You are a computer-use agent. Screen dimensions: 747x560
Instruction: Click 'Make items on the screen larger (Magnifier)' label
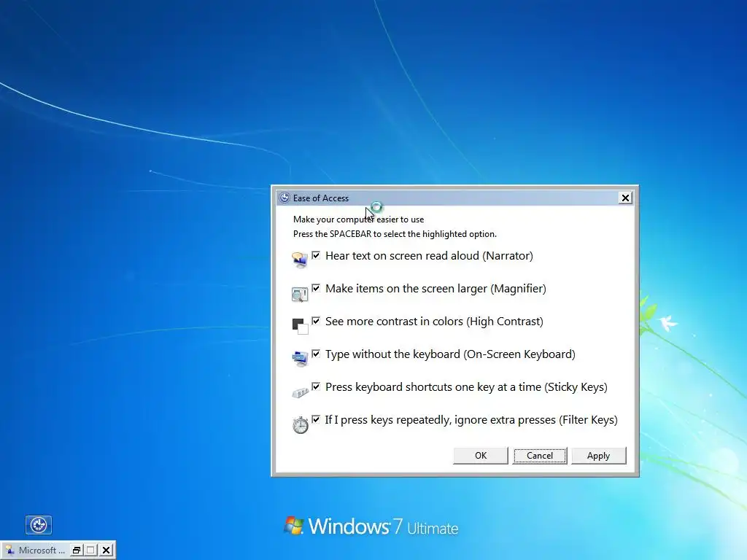pos(436,289)
